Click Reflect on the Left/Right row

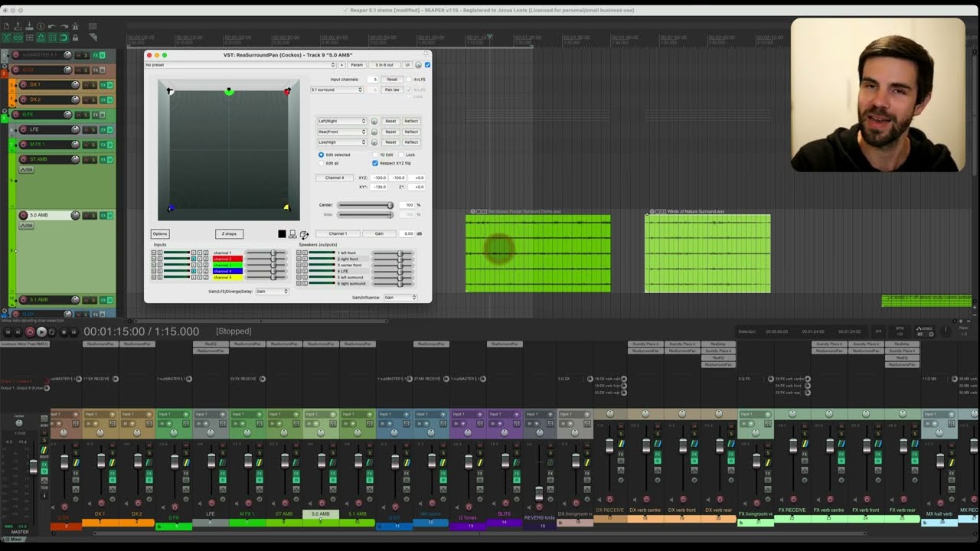pos(411,121)
